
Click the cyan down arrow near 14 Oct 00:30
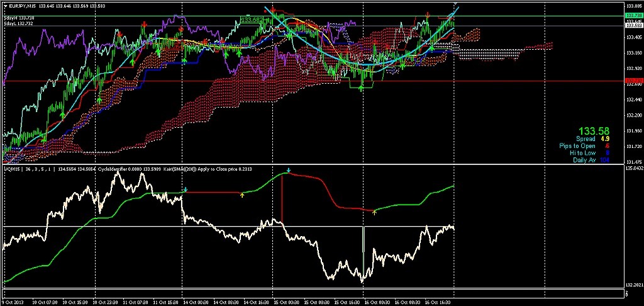(186, 190)
